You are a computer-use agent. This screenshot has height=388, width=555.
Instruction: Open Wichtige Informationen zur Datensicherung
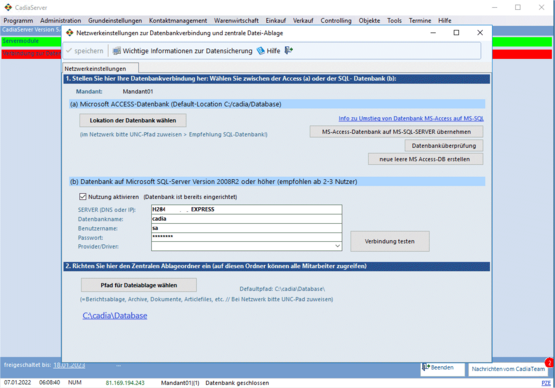[182, 51]
